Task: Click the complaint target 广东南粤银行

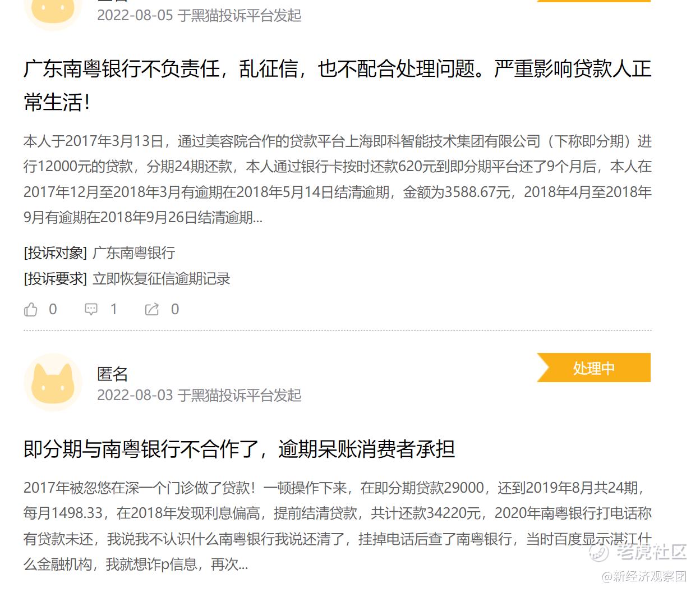Action: (133, 253)
